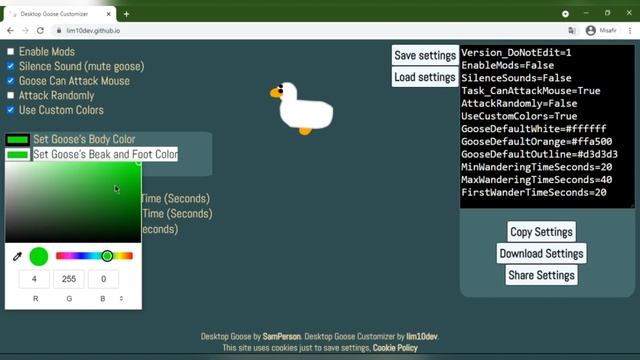Click the FirstWanderTimeSeconds=20 line
The width and height of the screenshot is (640, 360).
[x=534, y=192]
